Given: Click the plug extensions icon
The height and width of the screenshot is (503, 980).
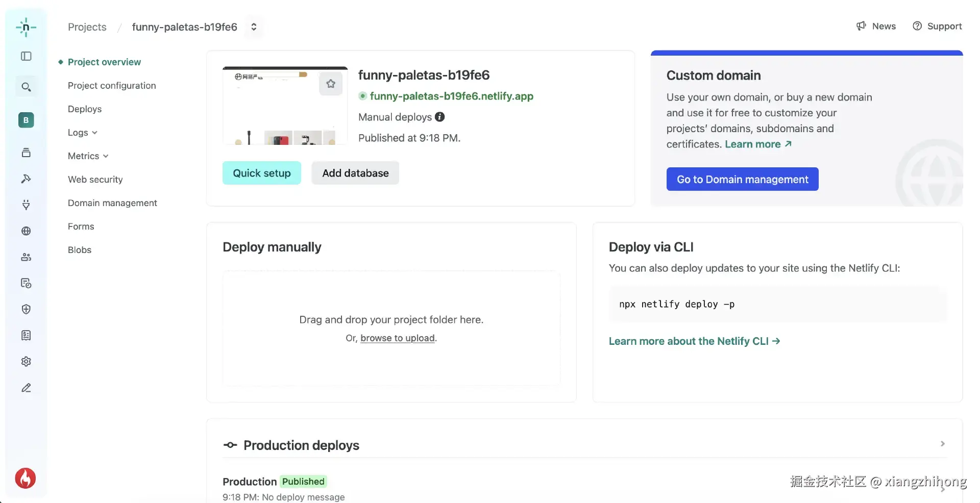Looking at the screenshot, I should click(26, 205).
